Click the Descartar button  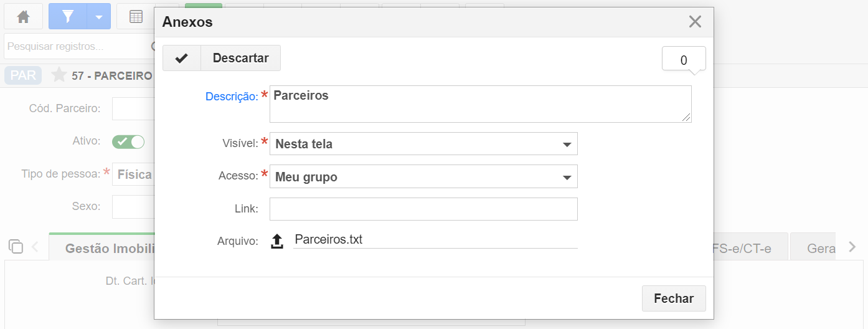(241, 58)
